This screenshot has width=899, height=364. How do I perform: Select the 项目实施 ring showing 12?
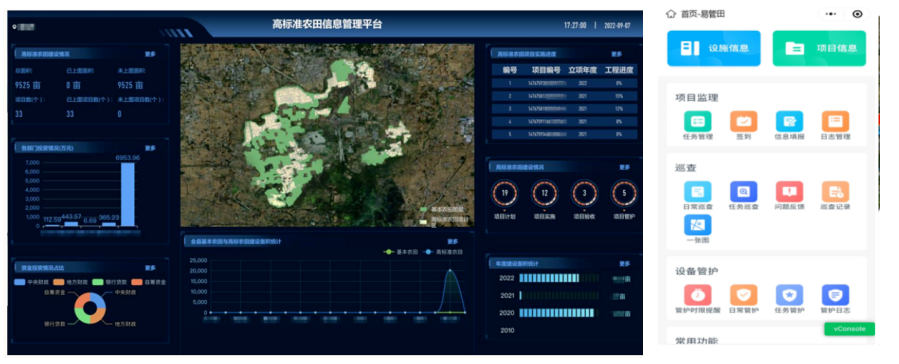(x=544, y=193)
